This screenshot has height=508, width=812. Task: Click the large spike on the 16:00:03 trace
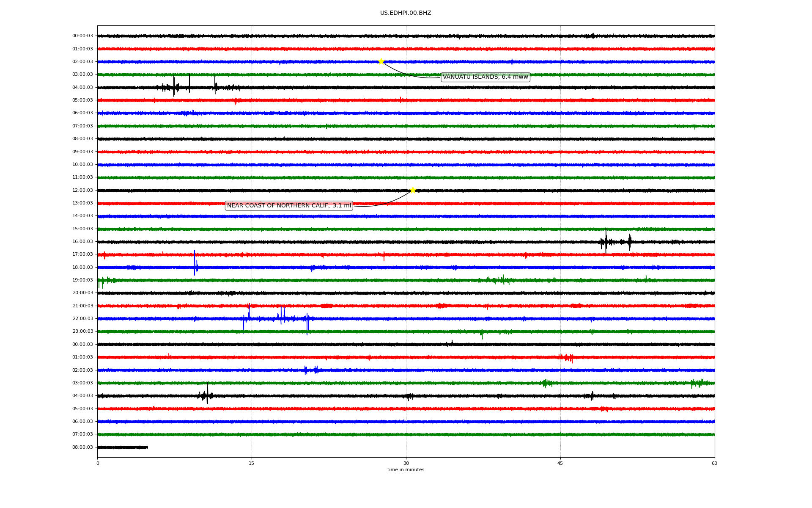606,241
